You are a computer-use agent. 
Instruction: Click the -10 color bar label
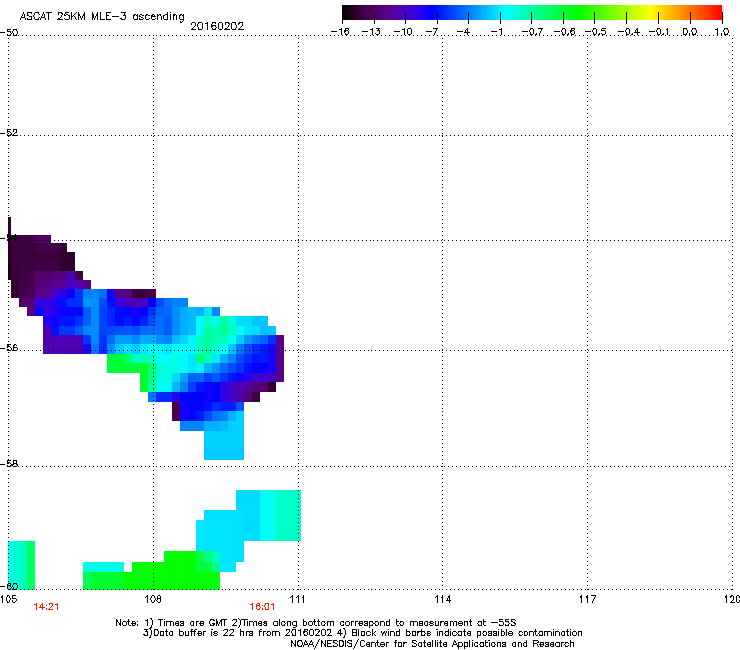click(403, 32)
